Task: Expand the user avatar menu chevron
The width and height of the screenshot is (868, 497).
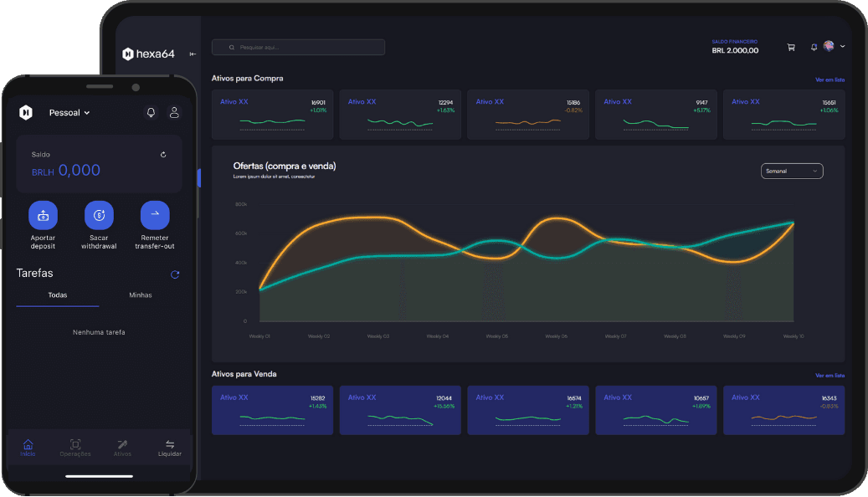Action: pyautogui.click(x=842, y=47)
